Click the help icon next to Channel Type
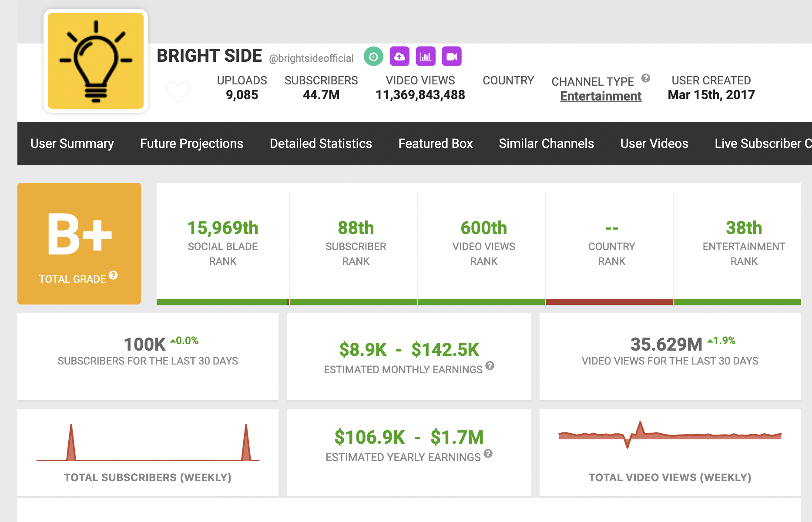This screenshot has width=812, height=522. pos(646,78)
